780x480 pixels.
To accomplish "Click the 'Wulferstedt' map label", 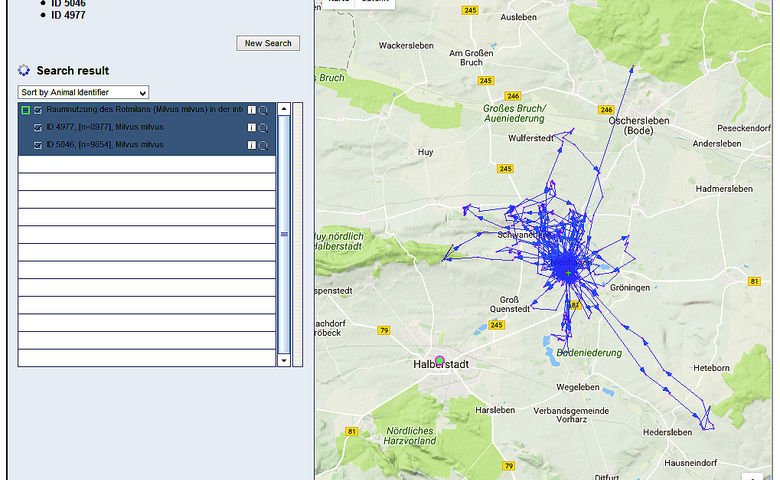I will [x=531, y=138].
